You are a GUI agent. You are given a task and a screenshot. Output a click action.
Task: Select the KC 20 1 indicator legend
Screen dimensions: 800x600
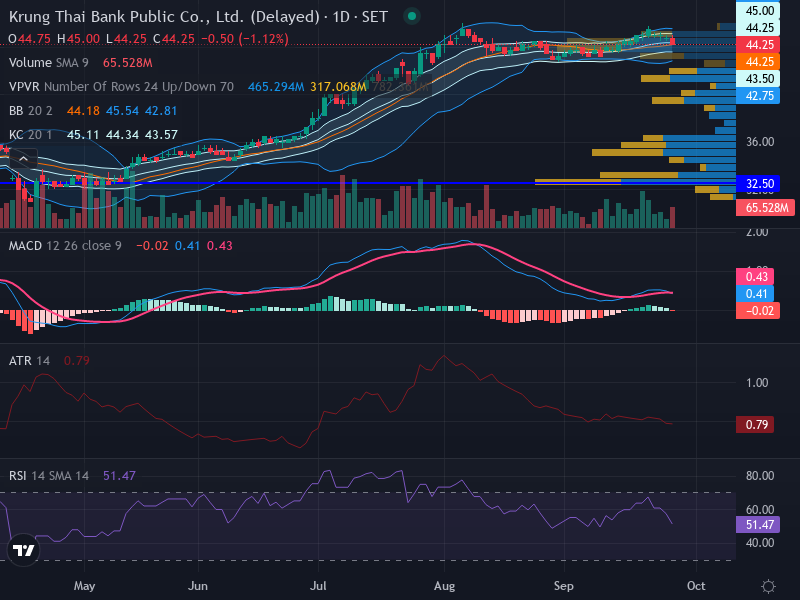(x=31, y=135)
